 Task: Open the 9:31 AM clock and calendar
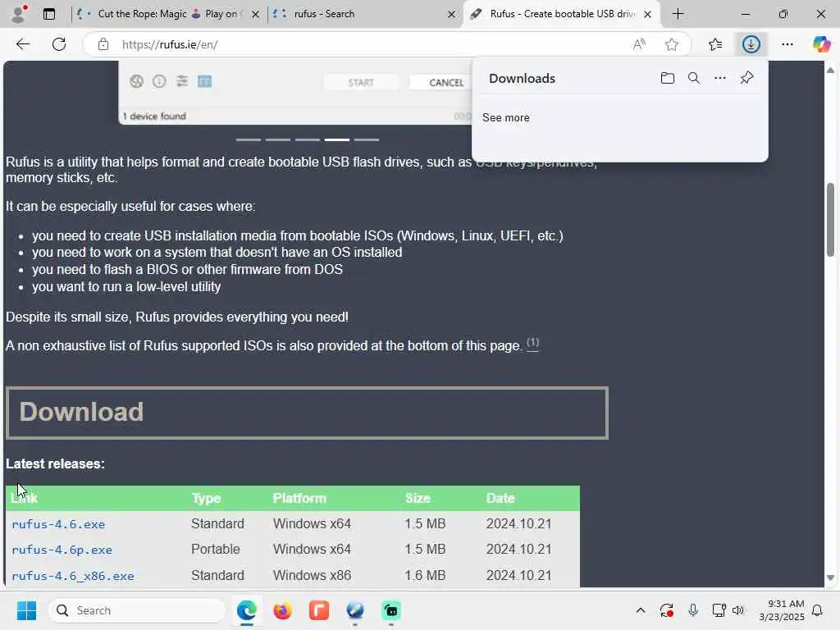tap(782, 610)
